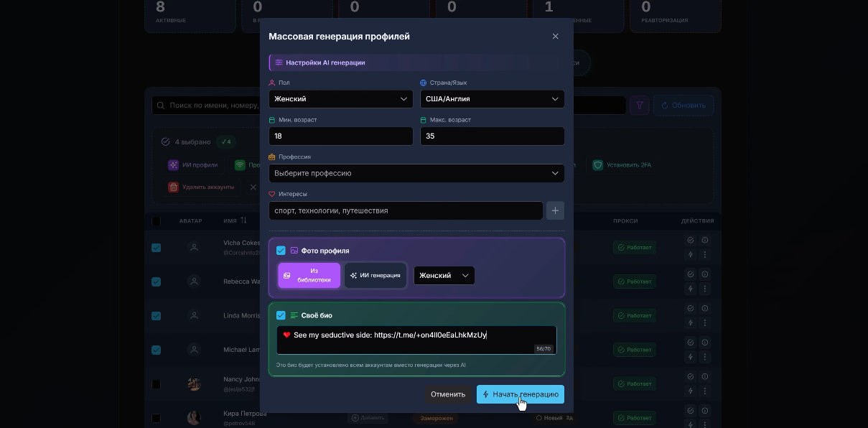The image size is (868, 428).
Task: Deselect the Rebecca row checkbox
Action: coord(157,282)
